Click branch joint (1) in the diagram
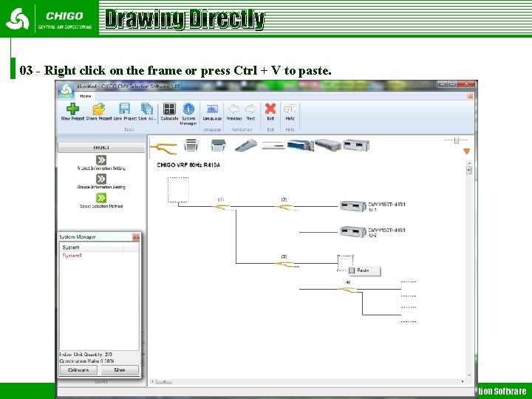The height and width of the screenshot is (399, 532). pos(221,207)
